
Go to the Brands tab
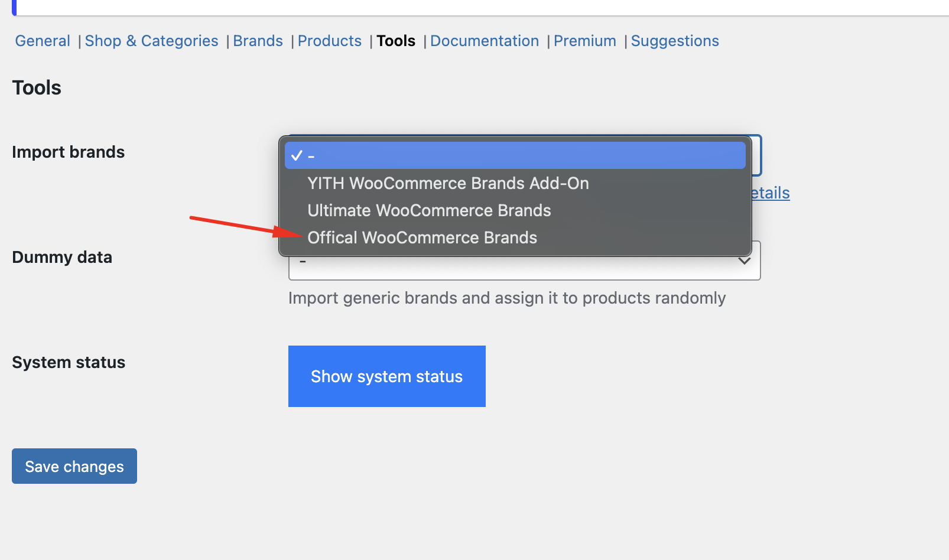[258, 41]
